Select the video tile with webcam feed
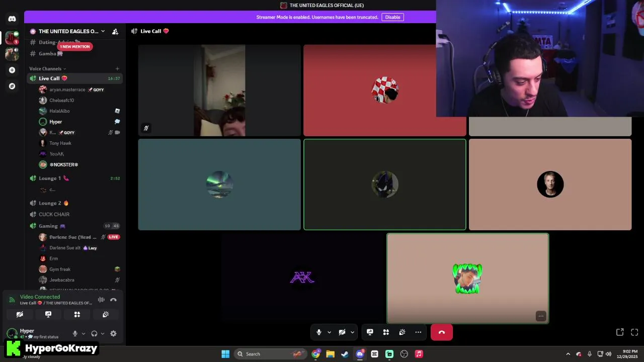Screen dimensions: 644x362 coord(219,90)
